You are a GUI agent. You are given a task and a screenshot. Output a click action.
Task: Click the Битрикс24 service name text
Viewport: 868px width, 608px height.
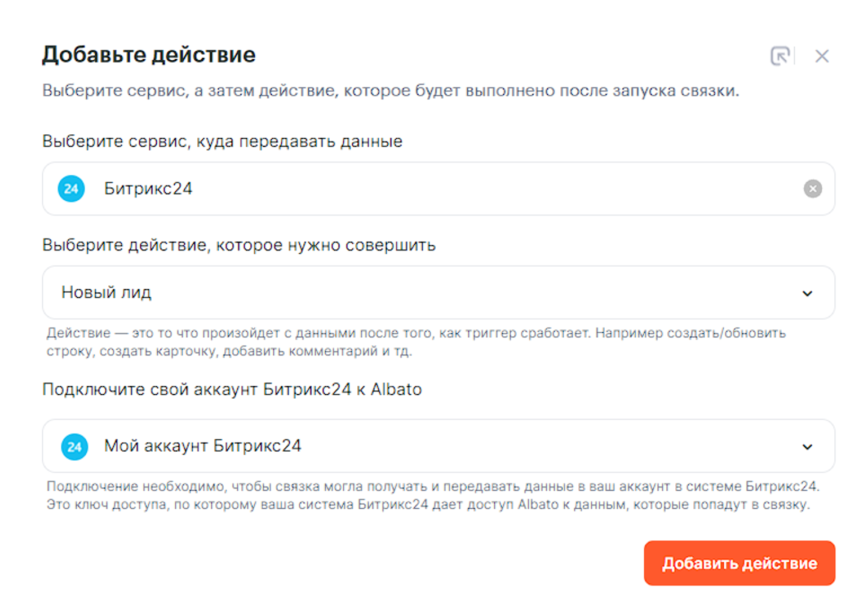click(x=148, y=188)
